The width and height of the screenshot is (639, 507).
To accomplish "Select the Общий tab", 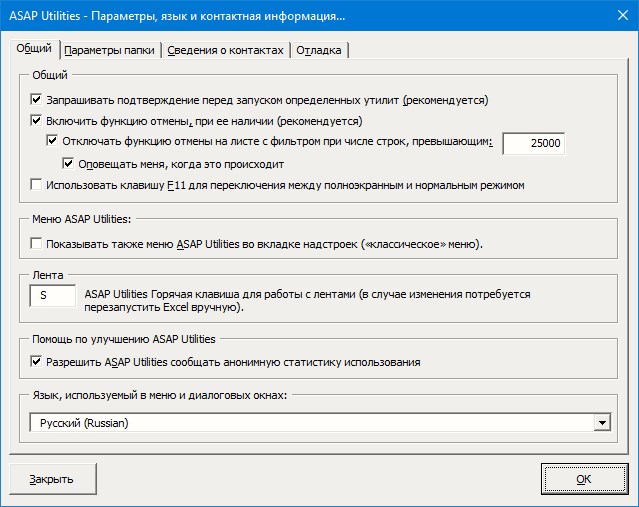I will click(x=34, y=49).
